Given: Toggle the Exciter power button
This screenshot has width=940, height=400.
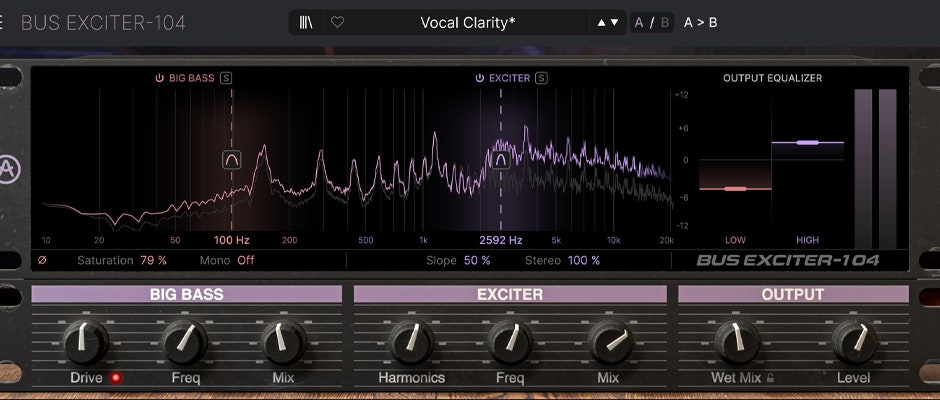Looking at the screenshot, I should [x=480, y=78].
